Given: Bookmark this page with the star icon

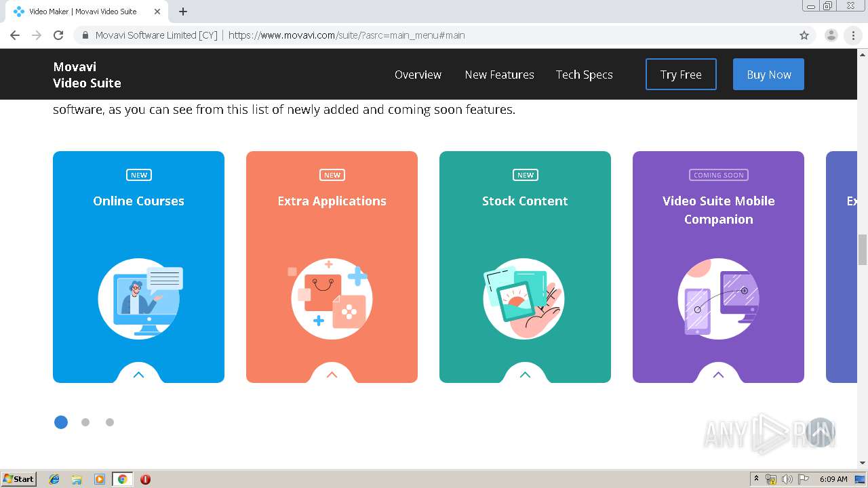Looking at the screenshot, I should point(804,35).
